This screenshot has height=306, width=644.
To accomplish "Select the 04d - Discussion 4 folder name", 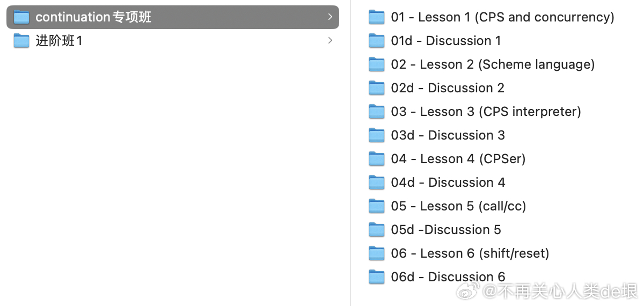I will 448,183.
